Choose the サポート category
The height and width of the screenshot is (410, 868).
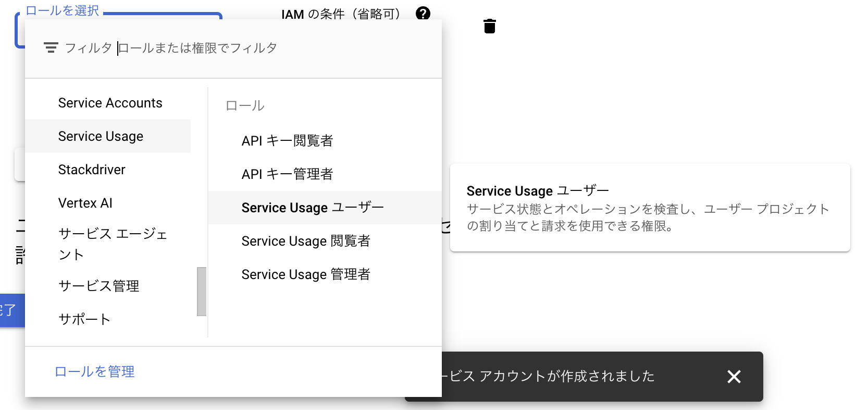(84, 319)
